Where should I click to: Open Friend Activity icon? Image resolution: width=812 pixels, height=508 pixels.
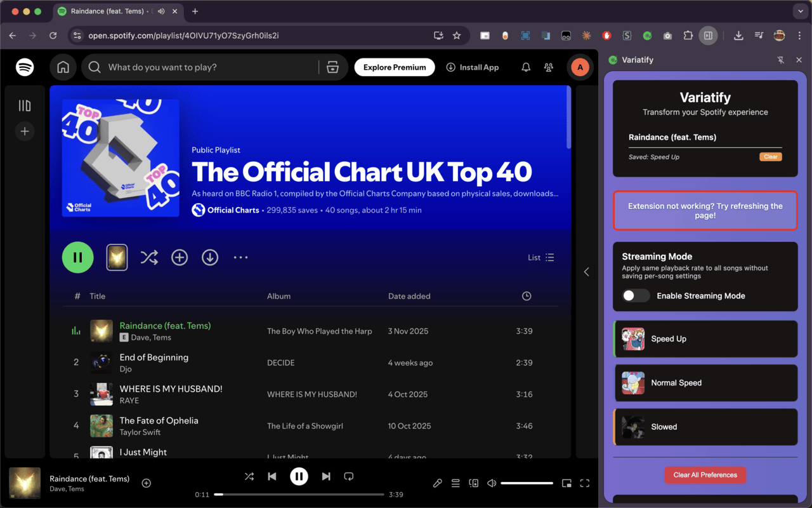pos(549,67)
